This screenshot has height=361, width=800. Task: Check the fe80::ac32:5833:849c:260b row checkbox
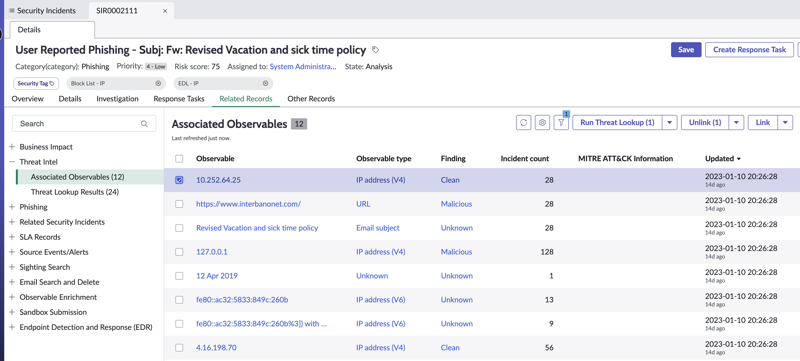click(x=179, y=300)
